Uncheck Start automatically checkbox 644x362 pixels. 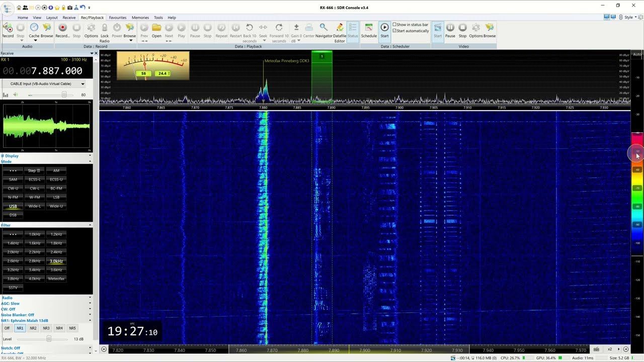395,31
